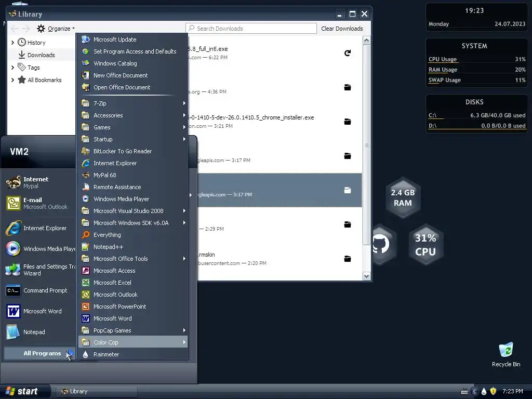Expand Microsoft Office Tools submenu

132,259
